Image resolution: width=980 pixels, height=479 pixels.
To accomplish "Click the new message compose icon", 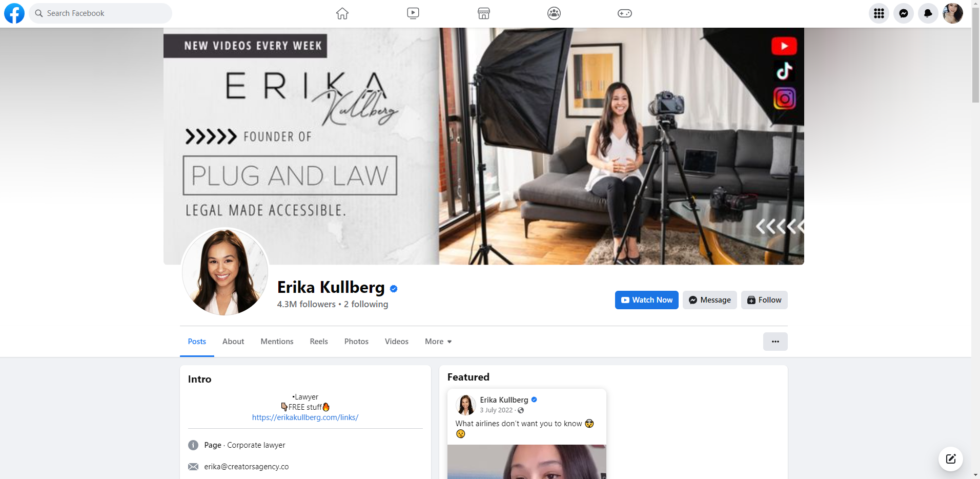I will [x=951, y=459].
